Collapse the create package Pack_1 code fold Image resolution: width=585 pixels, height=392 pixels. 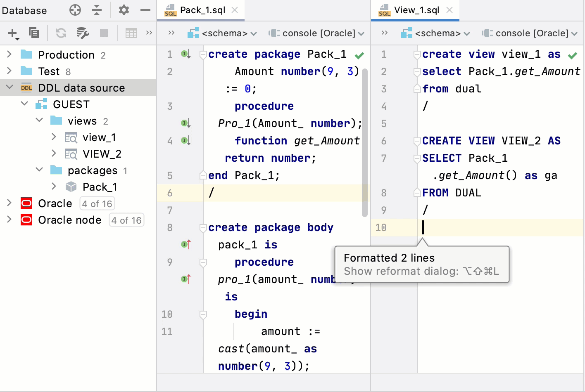tap(202, 54)
